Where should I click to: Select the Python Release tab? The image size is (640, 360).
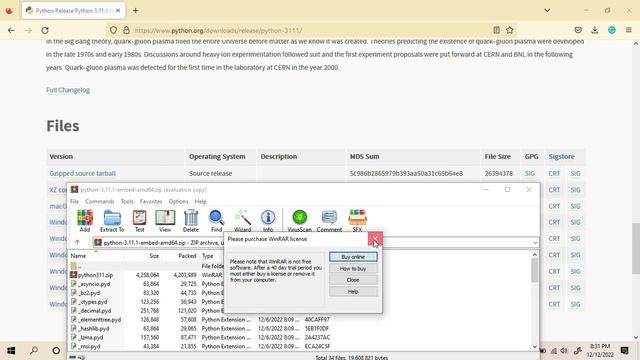coord(73,11)
